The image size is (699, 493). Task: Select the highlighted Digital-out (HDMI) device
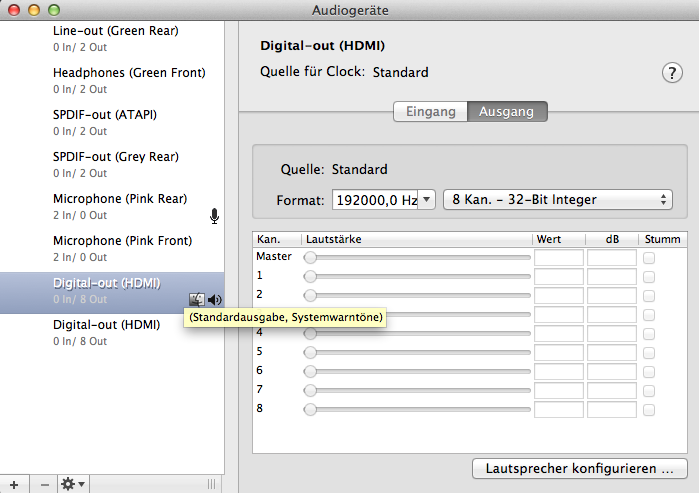112,293
